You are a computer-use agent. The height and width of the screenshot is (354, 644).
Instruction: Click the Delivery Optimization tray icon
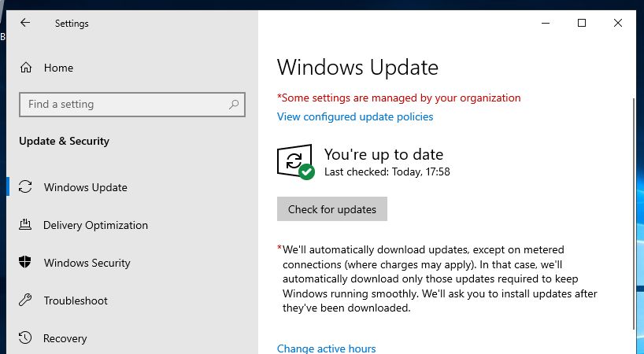point(25,224)
